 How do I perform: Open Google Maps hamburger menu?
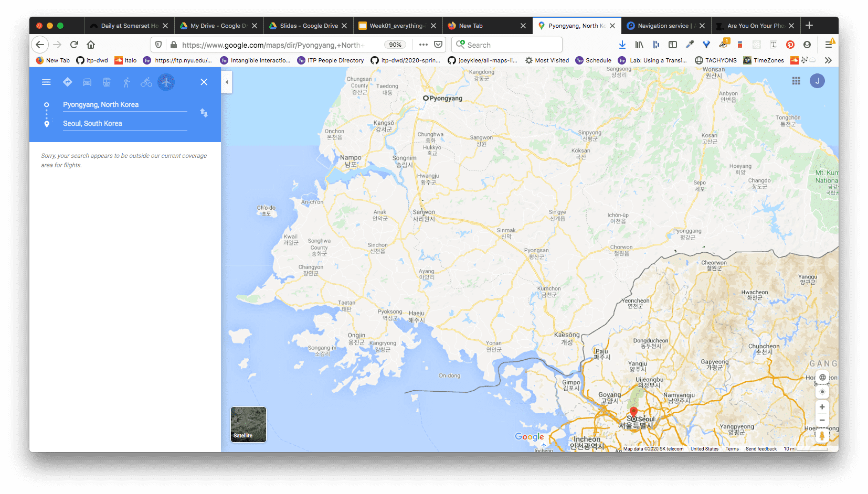click(46, 82)
